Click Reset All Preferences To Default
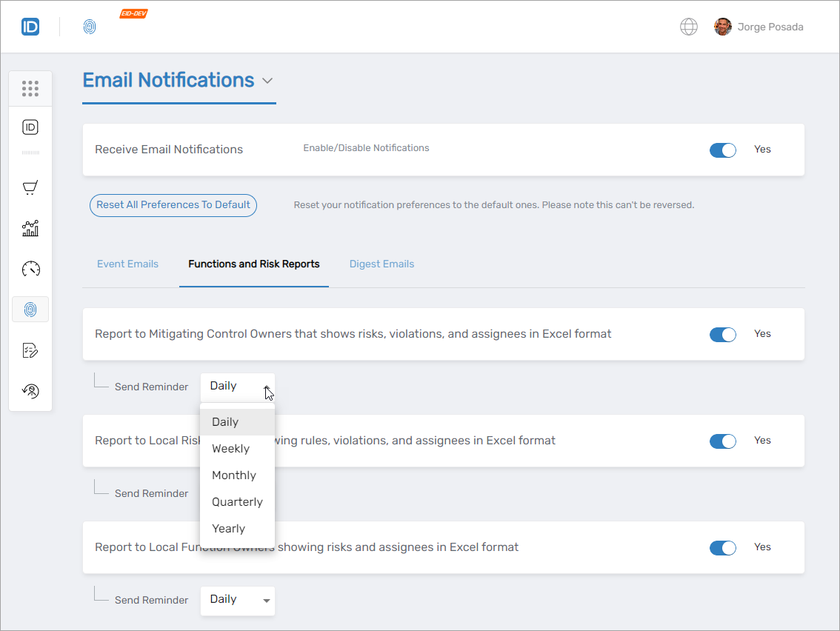Viewport: 840px width, 631px height. coord(173,205)
